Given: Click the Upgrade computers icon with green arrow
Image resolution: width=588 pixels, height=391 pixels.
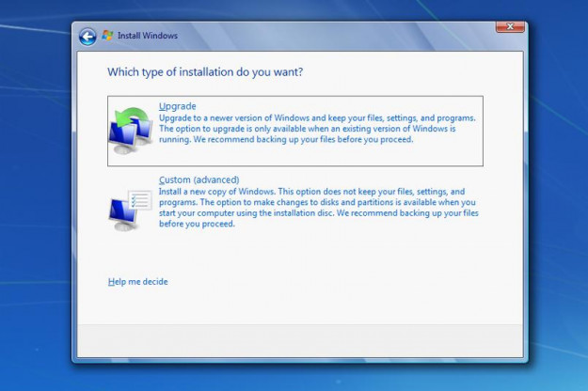Looking at the screenshot, I should coord(131,131).
